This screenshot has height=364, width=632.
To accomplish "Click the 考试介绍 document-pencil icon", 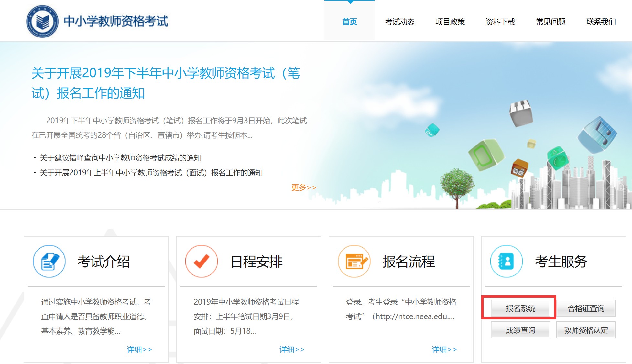I will click(x=49, y=261).
